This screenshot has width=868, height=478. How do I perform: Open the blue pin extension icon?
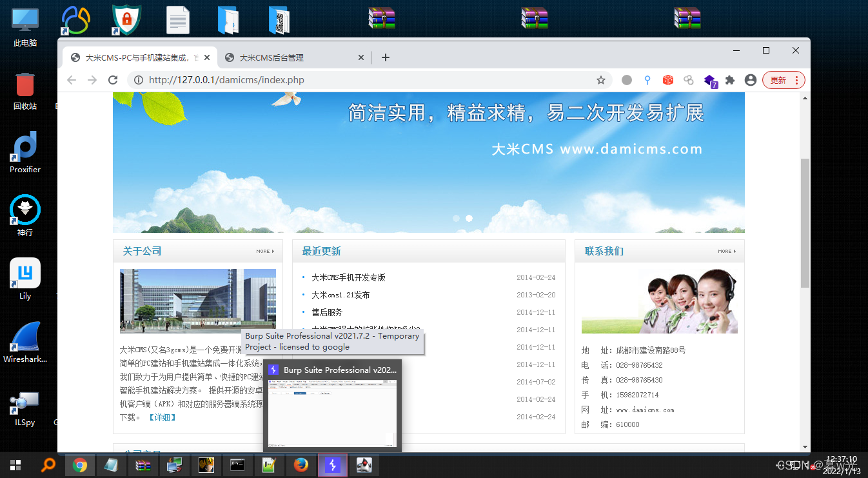pos(647,80)
